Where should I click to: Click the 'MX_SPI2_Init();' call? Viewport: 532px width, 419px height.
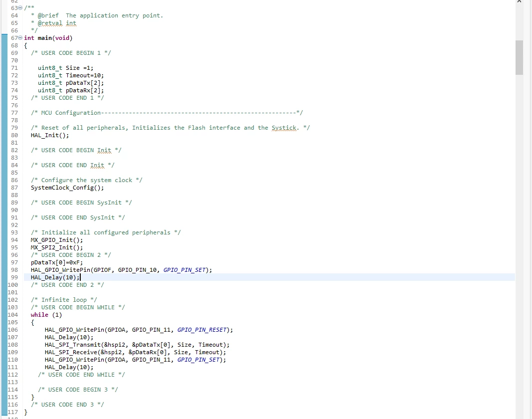[x=57, y=247]
